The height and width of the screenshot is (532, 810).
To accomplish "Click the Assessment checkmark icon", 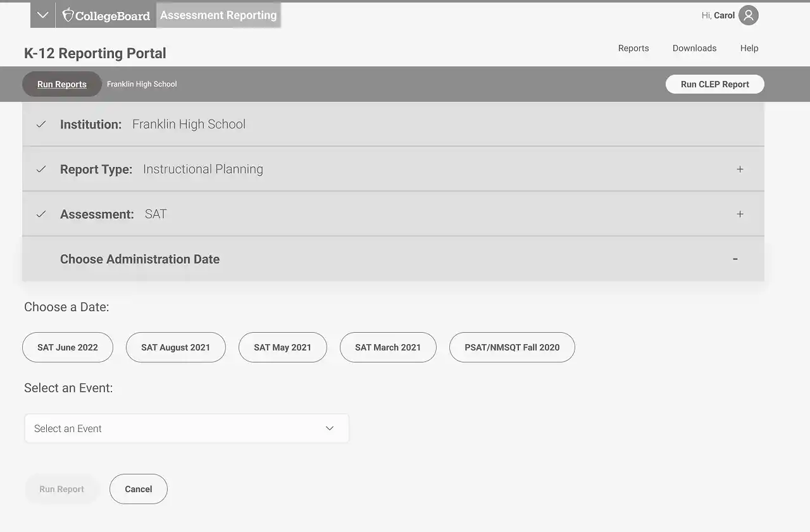I will 41,214.
